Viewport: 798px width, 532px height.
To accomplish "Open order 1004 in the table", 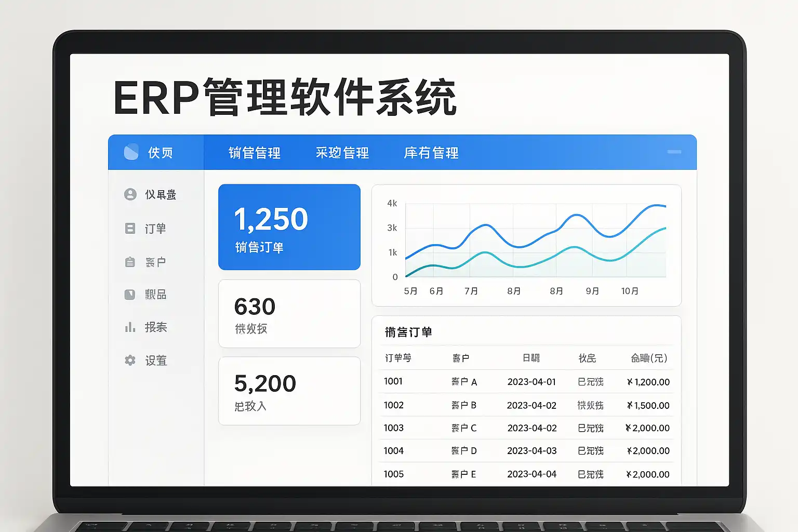I will [x=394, y=451].
